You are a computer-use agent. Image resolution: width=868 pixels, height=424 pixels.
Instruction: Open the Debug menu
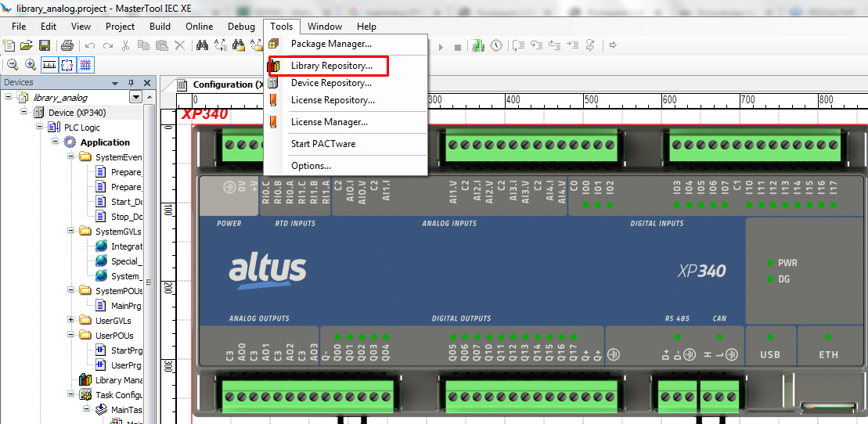pyautogui.click(x=241, y=26)
